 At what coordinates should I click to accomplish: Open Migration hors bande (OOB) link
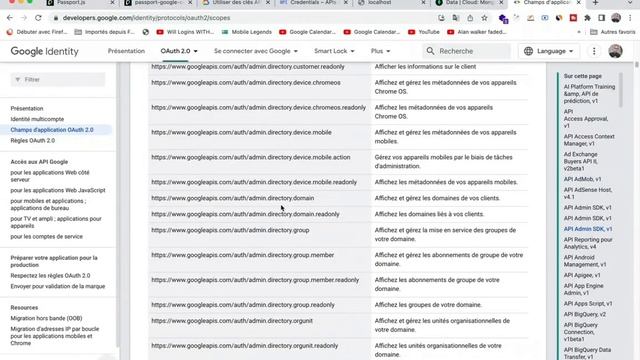coord(47,318)
